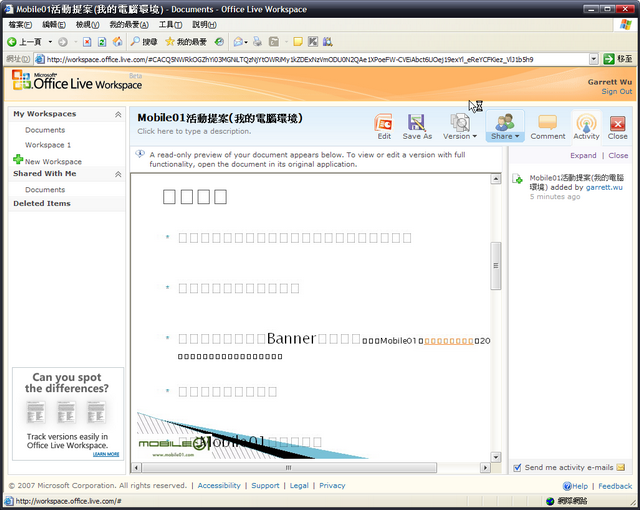
Task: Click the document-added icon in the activity feed
Action: (x=518, y=179)
